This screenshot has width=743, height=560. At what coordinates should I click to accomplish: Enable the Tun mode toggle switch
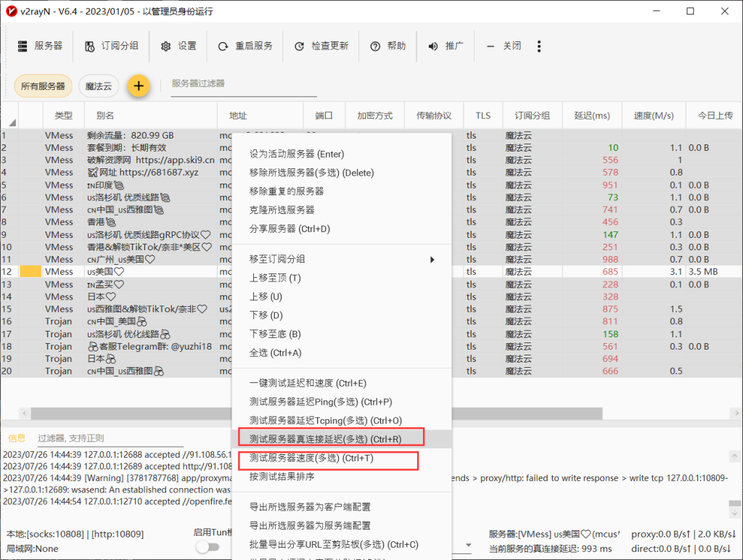208,547
